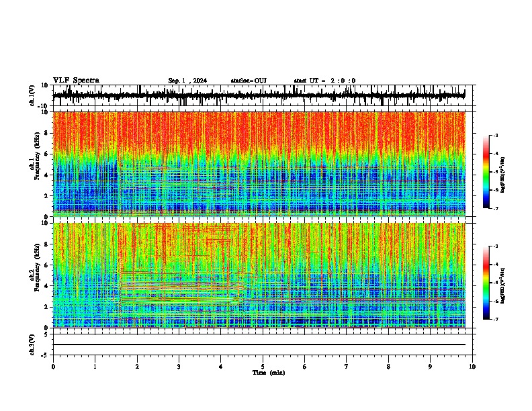Click the ch.1 color bar log PSD label
The width and height of the screenshot is (532, 411).
pos(503,175)
